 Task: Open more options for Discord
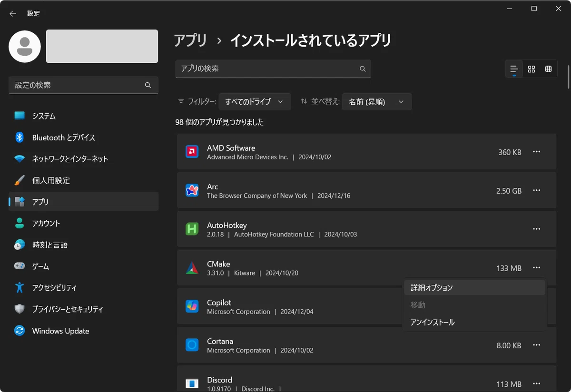(x=537, y=383)
